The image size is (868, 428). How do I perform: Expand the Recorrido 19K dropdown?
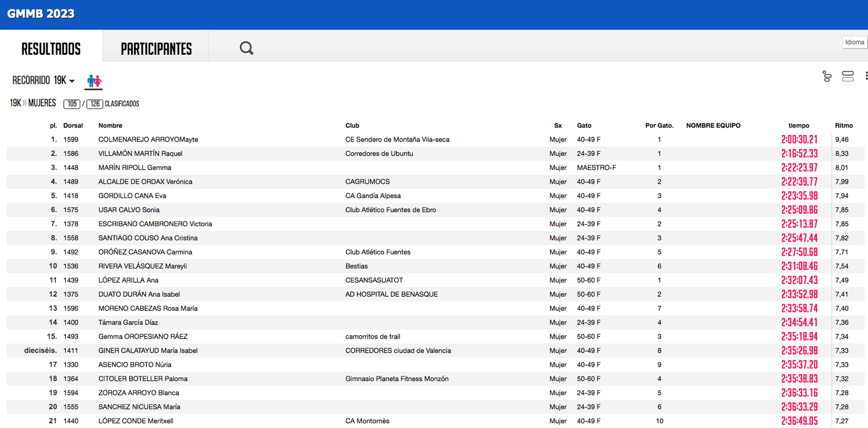tap(43, 80)
